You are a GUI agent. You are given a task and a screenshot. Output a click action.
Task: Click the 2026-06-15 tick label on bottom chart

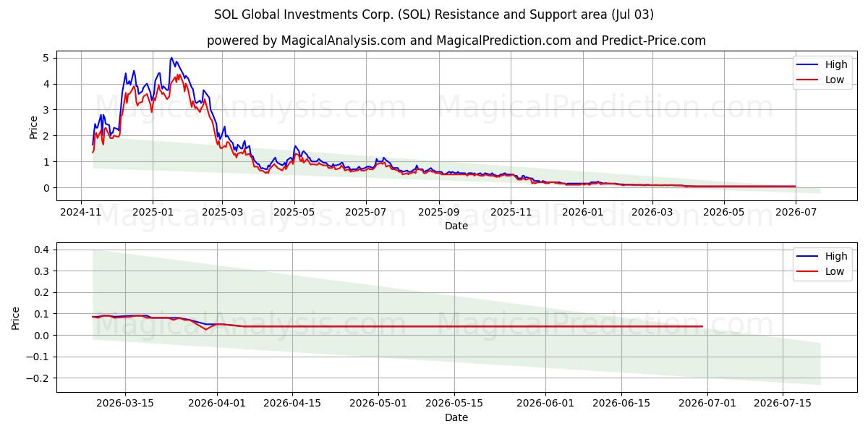click(621, 404)
